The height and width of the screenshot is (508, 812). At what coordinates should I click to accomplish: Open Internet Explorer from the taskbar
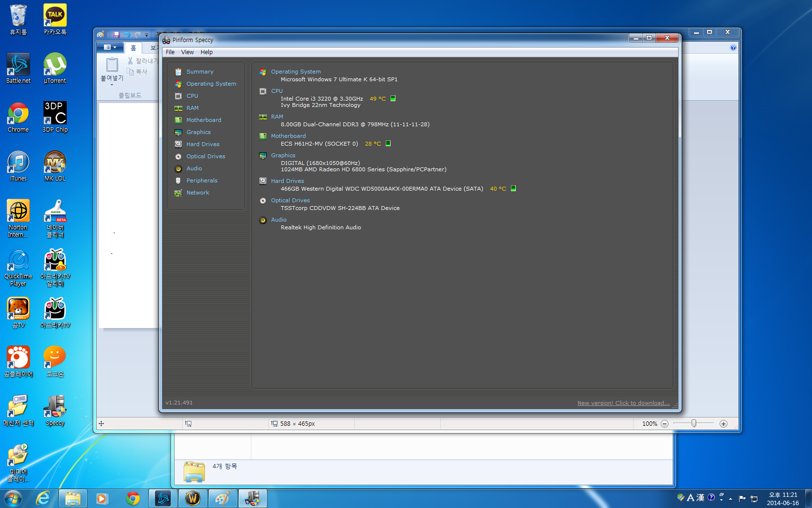43,498
